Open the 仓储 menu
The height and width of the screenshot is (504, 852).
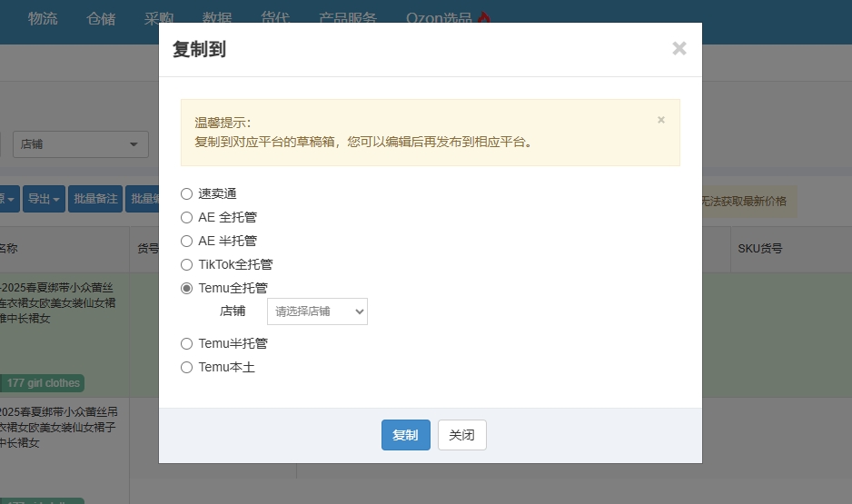point(101,18)
